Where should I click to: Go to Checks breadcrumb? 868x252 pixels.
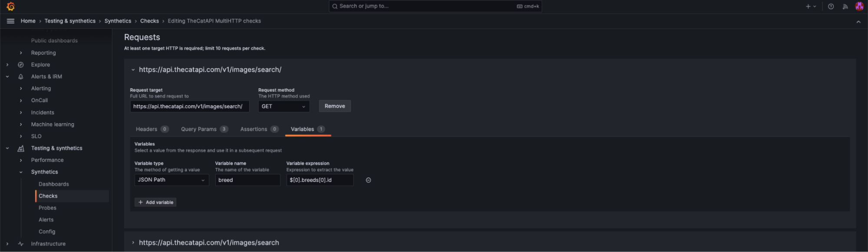pos(149,21)
